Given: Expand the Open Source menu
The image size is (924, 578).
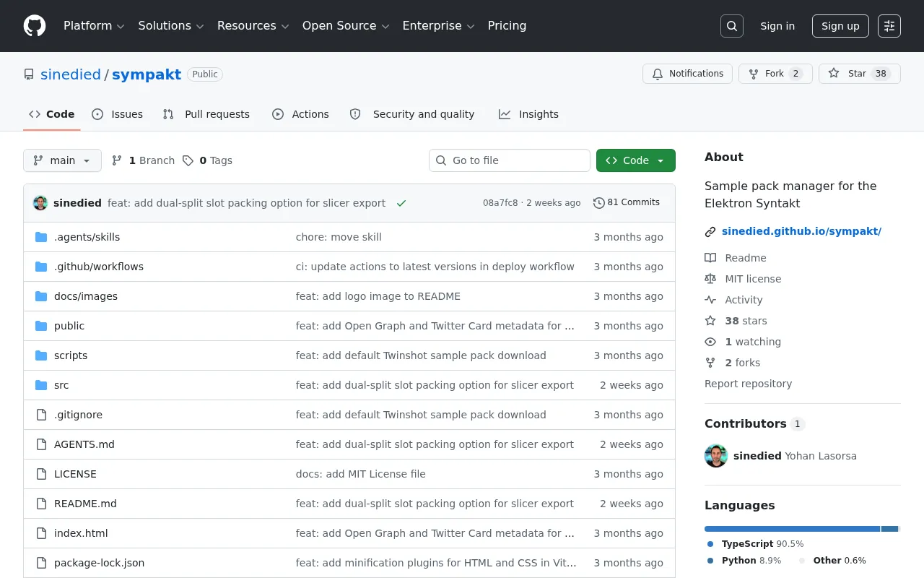Looking at the screenshot, I should coord(346,26).
